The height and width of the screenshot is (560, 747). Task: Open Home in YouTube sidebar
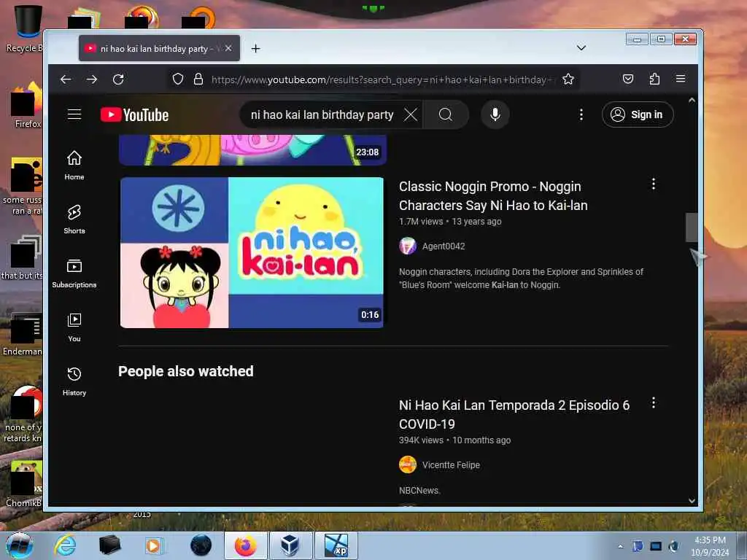click(x=74, y=165)
